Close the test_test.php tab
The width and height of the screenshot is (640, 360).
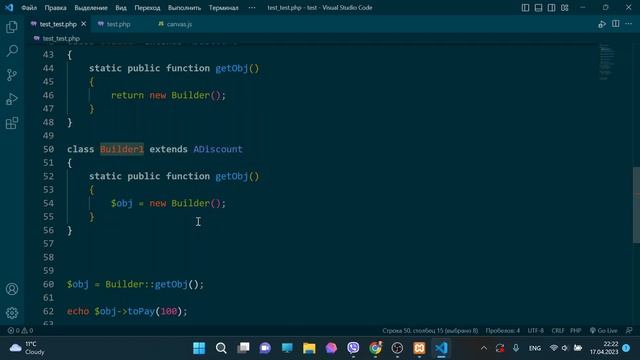[84, 24]
